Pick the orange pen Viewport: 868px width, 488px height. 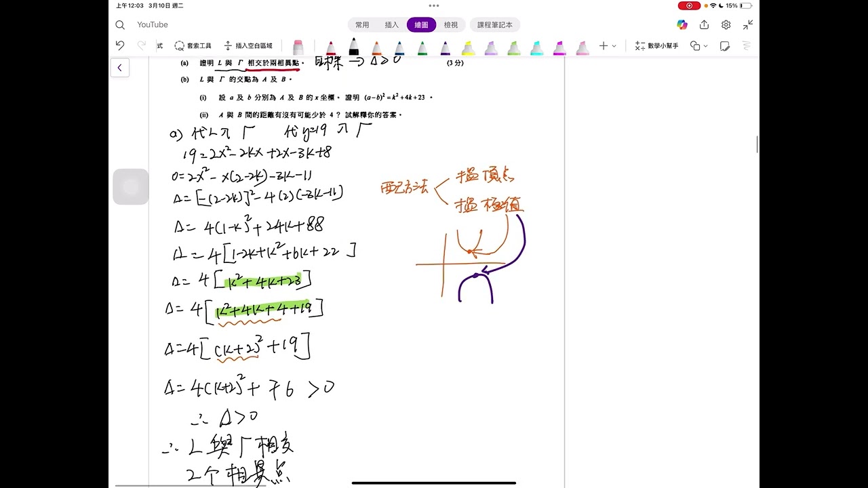[x=377, y=47]
